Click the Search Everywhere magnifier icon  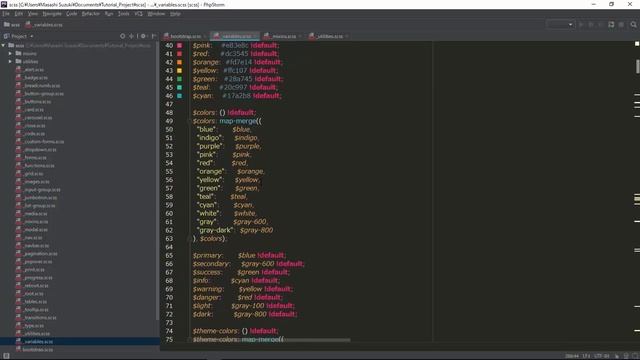click(633, 24)
